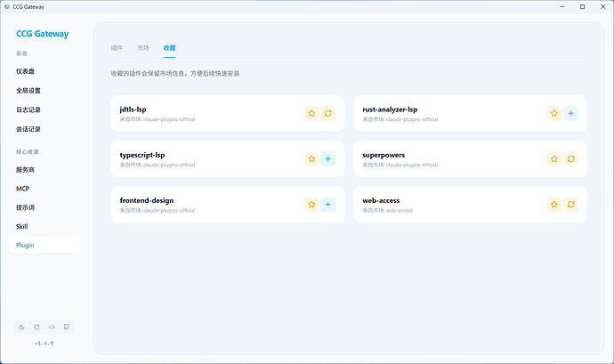Click market source text under web-access
This screenshot has width=614, height=364.
(388, 210)
